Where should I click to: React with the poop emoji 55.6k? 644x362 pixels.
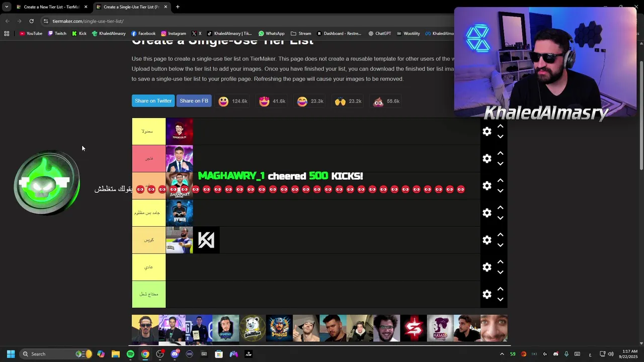[386, 101]
